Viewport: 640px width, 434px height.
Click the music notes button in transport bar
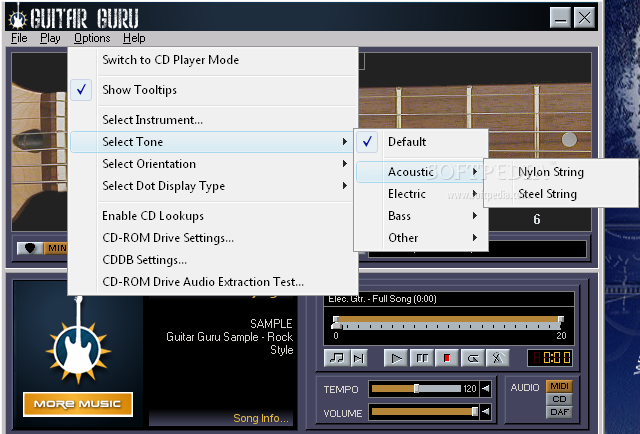point(336,358)
